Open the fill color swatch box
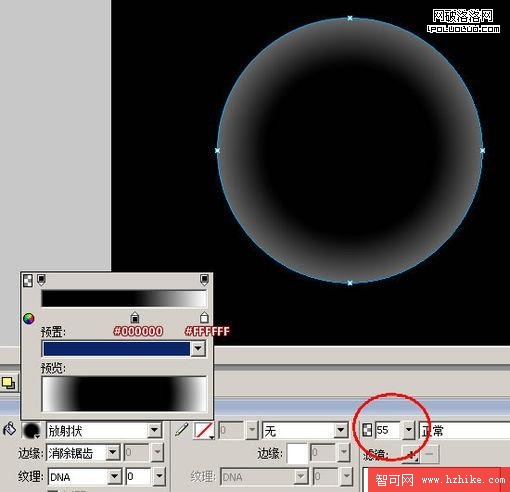The width and height of the screenshot is (510, 492). 31,430
